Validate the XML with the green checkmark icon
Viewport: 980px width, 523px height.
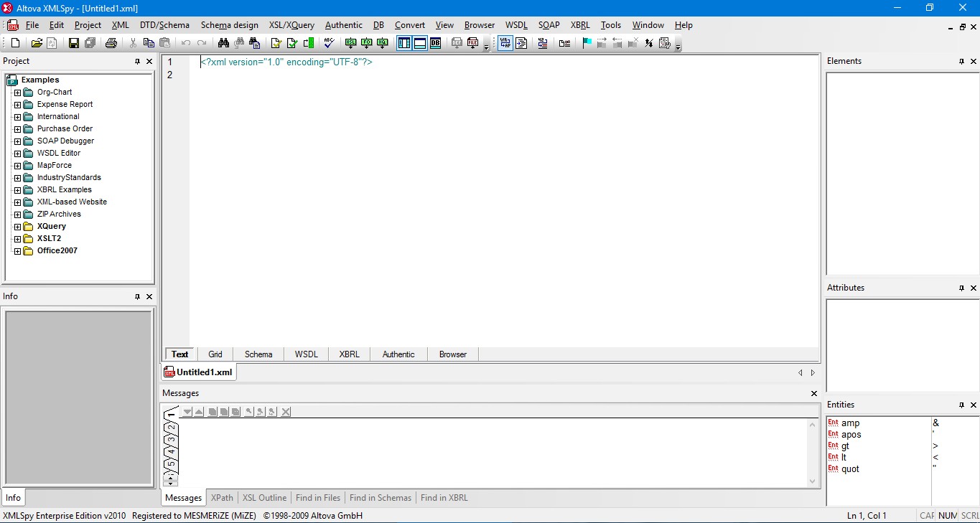click(292, 43)
